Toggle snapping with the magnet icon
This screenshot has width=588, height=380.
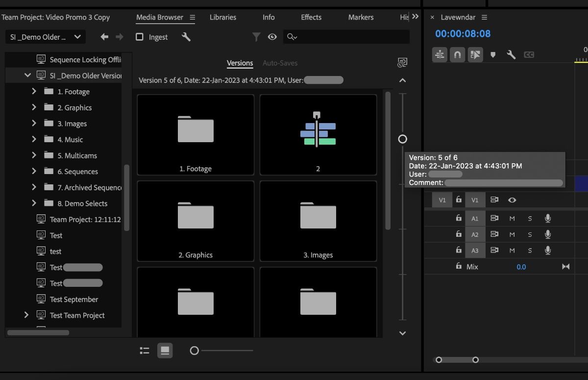[457, 54]
